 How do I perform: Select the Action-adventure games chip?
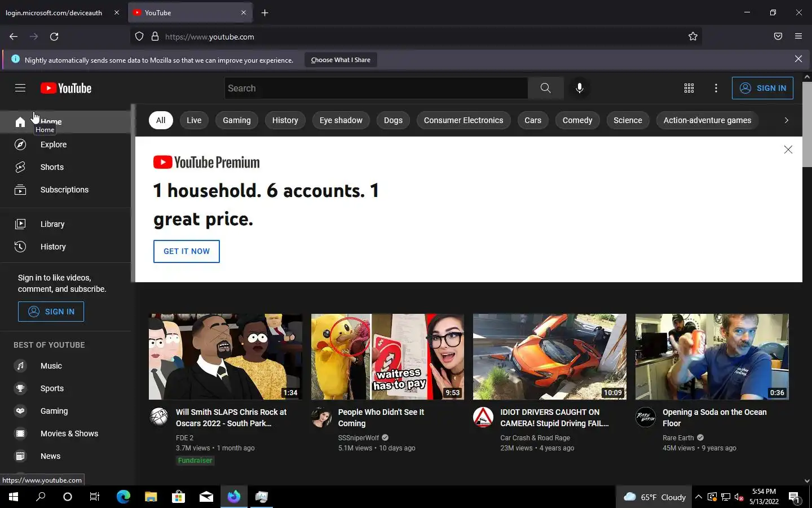(707, 120)
